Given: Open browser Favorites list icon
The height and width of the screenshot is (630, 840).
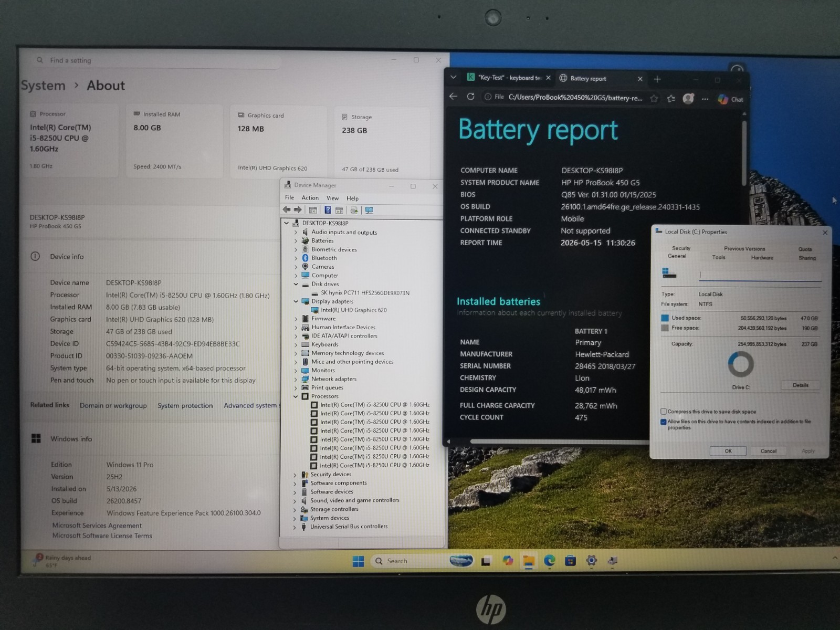Looking at the screenshot, I should click(x=671, y=98).
